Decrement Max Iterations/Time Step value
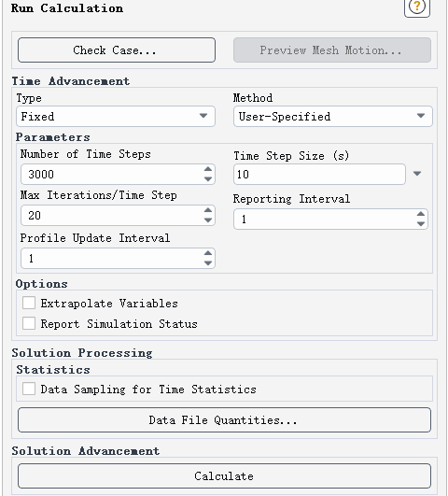This screenshot has width=448, height=496. click(208, 220)
